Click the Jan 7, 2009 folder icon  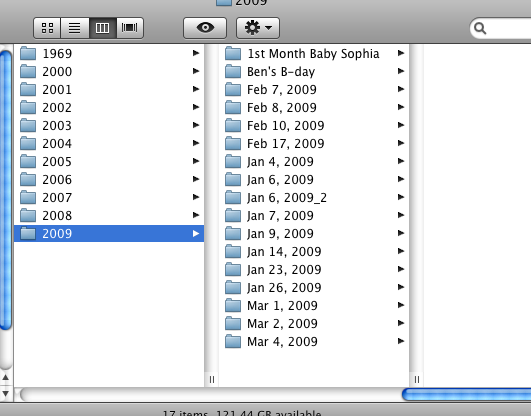(x=233, y=215)
